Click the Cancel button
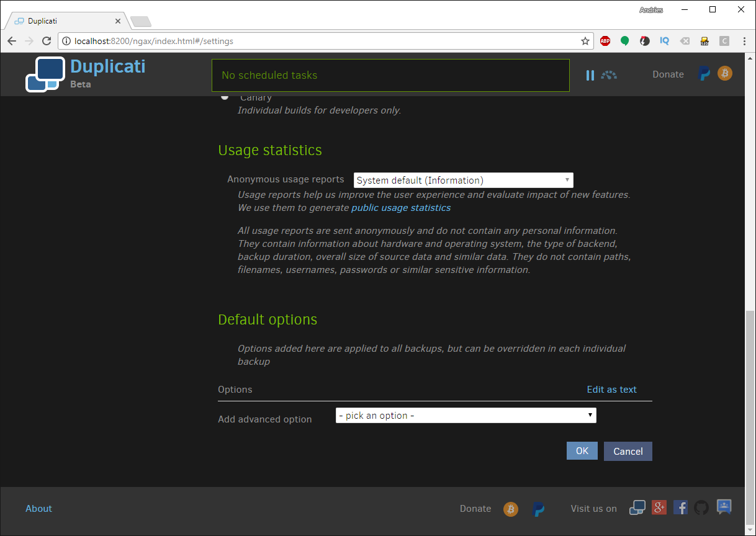756x536 pixels. pos(628,451)
